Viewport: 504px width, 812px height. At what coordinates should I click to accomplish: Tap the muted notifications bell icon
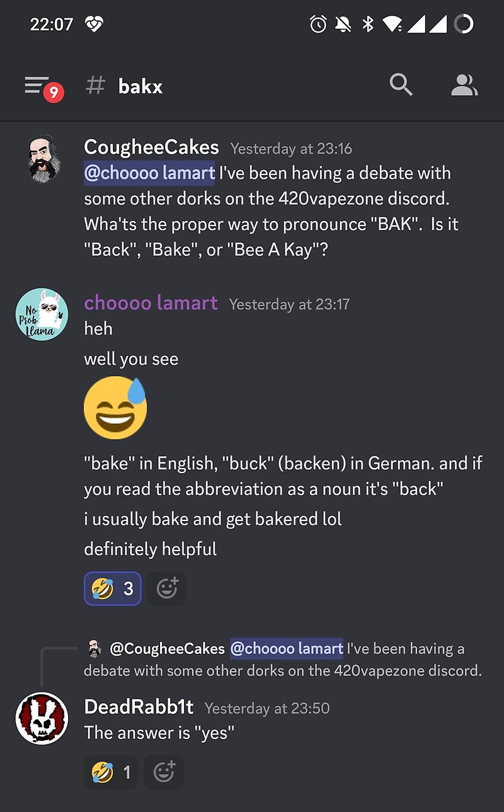[343, 25]
